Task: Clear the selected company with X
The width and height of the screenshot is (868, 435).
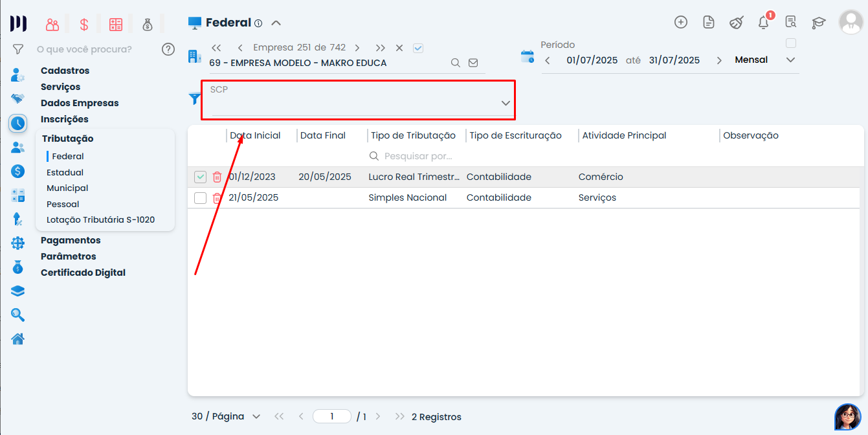Action: tap(399, 48)
